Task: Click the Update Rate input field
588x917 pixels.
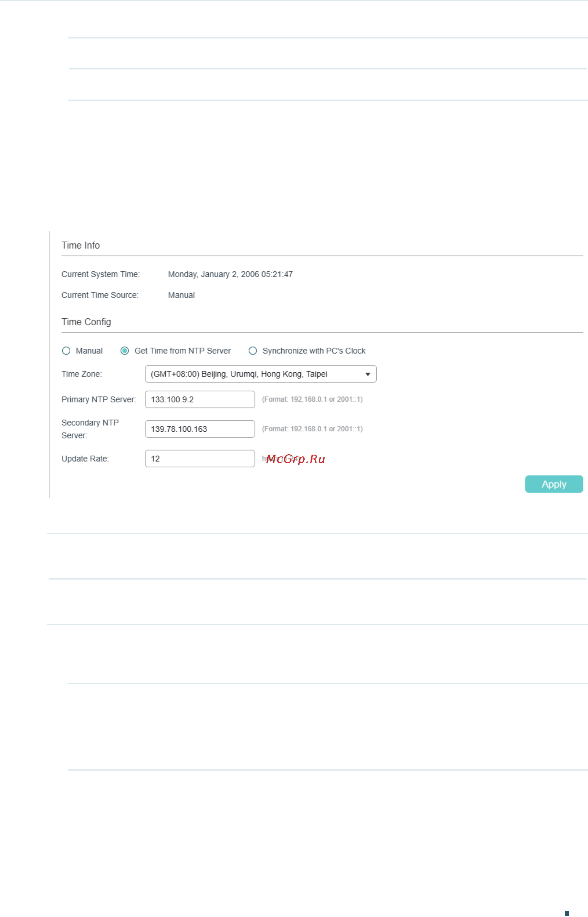Action: 200,459
